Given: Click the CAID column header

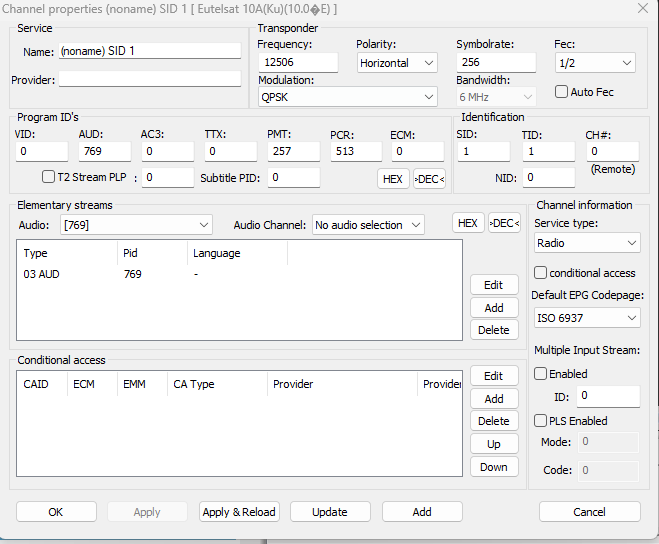Looking at the screenshot, I should 42,384.
